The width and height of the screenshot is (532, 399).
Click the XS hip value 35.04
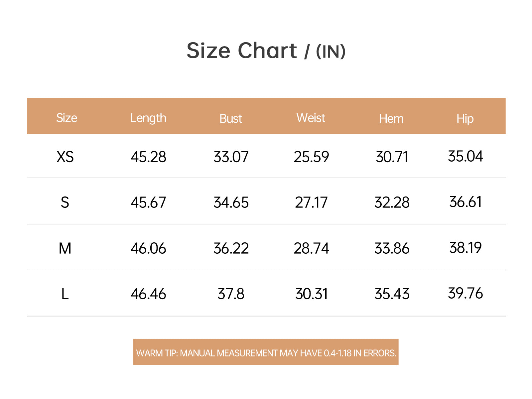(x=465, y=156)
